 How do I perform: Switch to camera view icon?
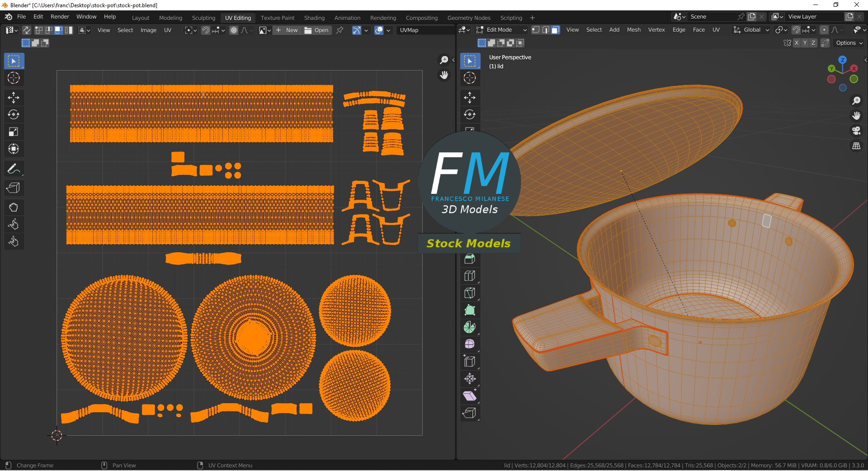(x=856, y=131)
